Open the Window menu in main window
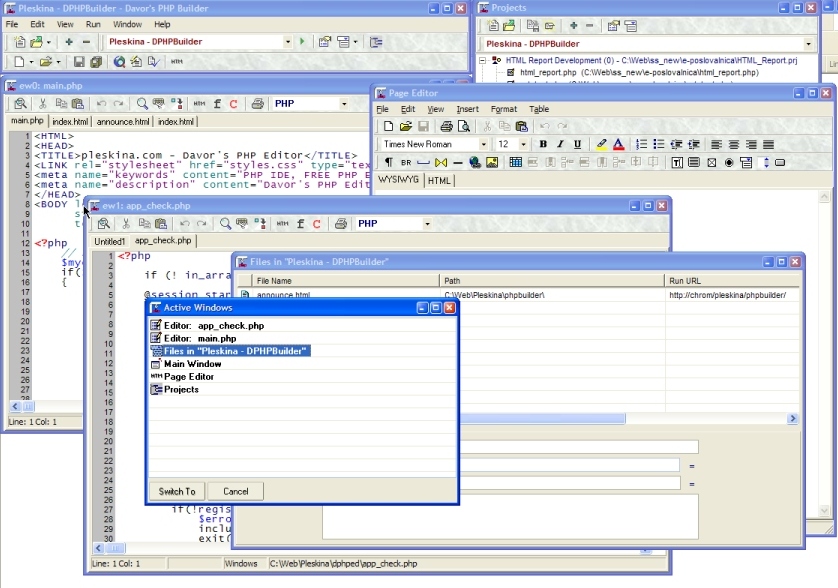The height and width of the screenshot is (588, 838). (x=127, y=24)
